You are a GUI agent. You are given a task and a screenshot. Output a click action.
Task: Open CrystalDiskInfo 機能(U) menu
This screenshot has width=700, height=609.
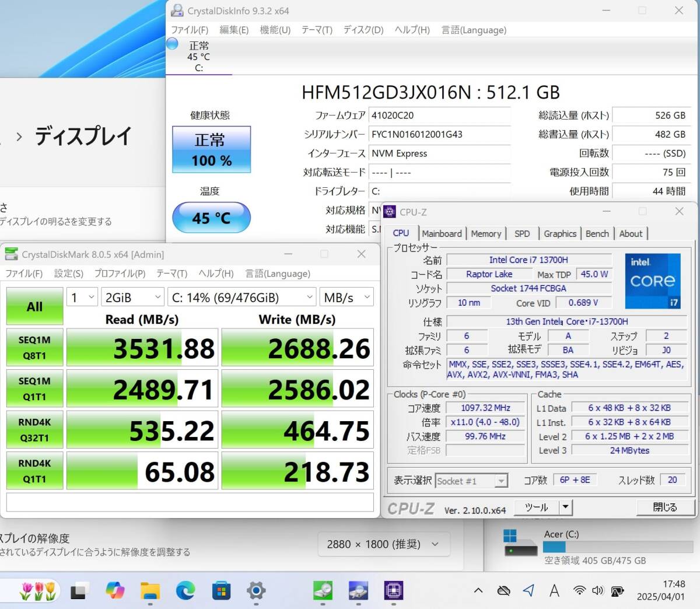coord(275,30)
